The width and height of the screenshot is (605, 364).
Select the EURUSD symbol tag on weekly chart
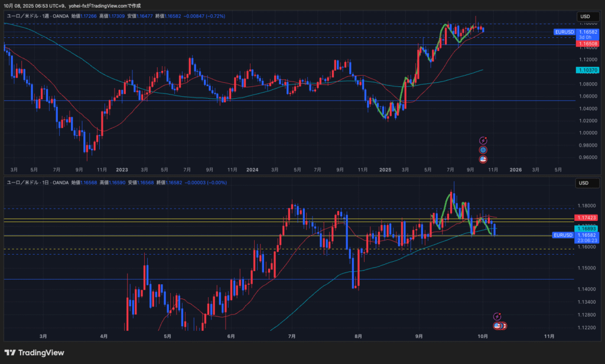[x=563, y=32]
